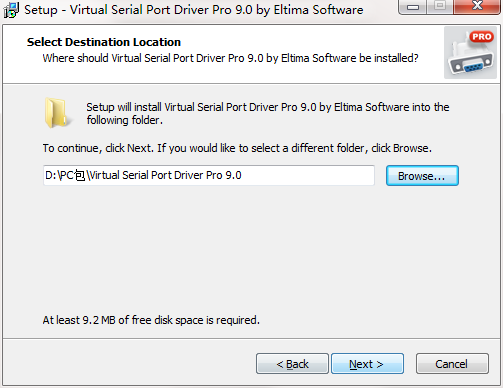The width and height of the screenshot is (503, 388).
Task: Click the 'Select Destination Location' heading
Action: [104, 42]
